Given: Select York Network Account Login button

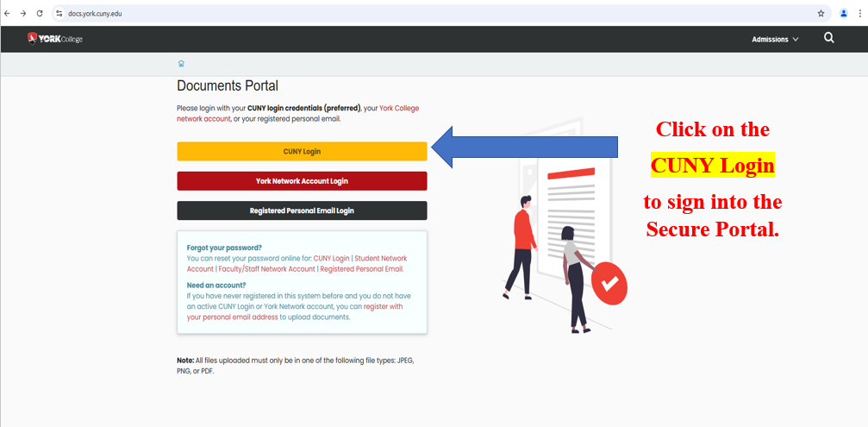Looking at the screenshot, I should tap(302, 181).
